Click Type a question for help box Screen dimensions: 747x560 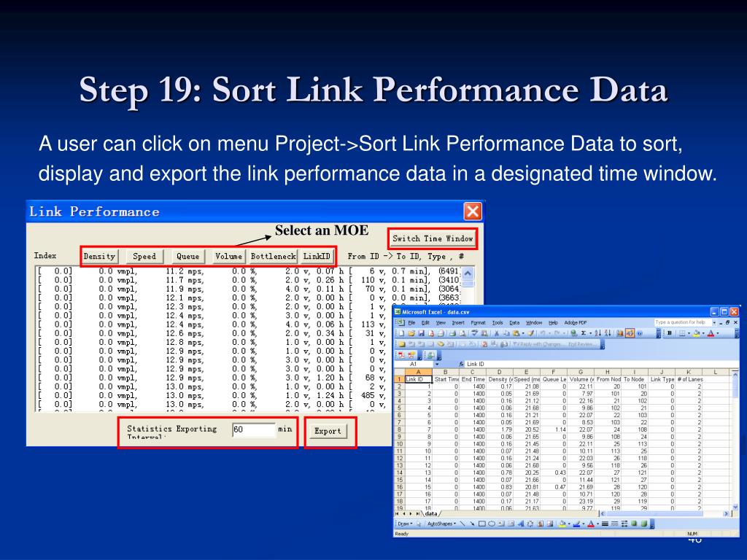pos(683,322)
